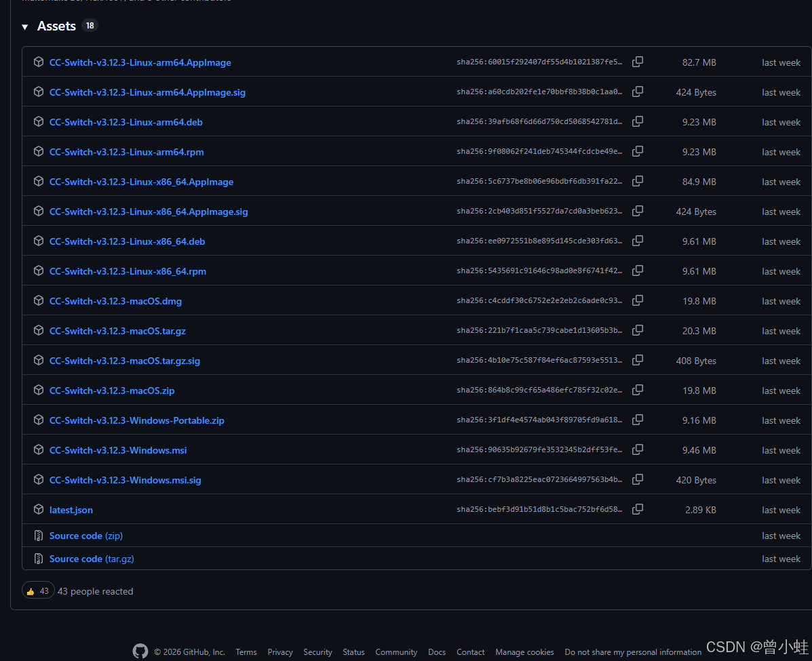Click file icon beside Source code (tar.gz)
The height and width of the screenshot is (661, 812).
(x=38, y=559)
